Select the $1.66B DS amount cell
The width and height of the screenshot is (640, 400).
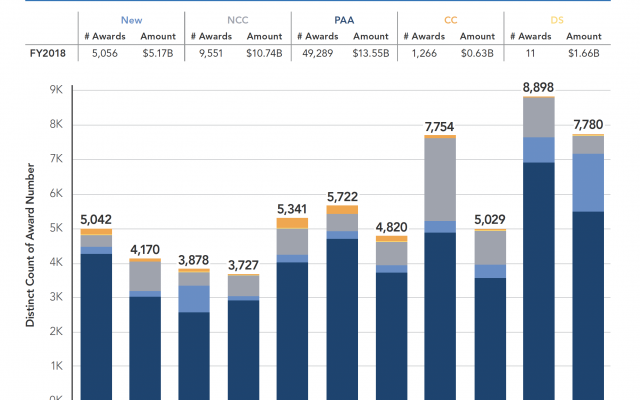[584, 51]
